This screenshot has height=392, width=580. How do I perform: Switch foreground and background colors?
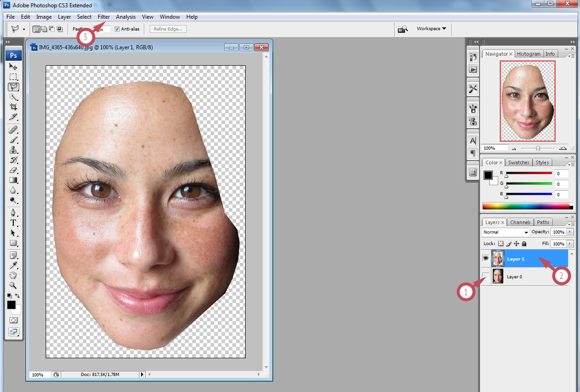[17, 296]
